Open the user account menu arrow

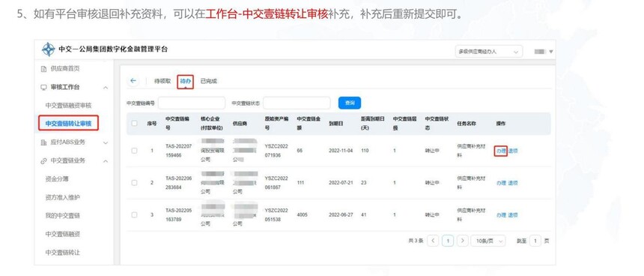pos(551,52)
